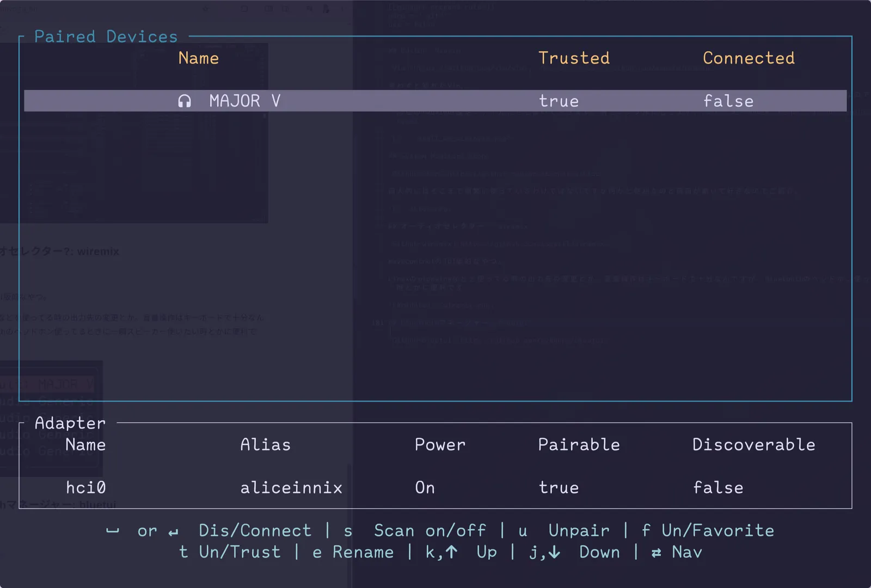Click the return key arrow icon
871x588 pixels.
coord(173,532)
